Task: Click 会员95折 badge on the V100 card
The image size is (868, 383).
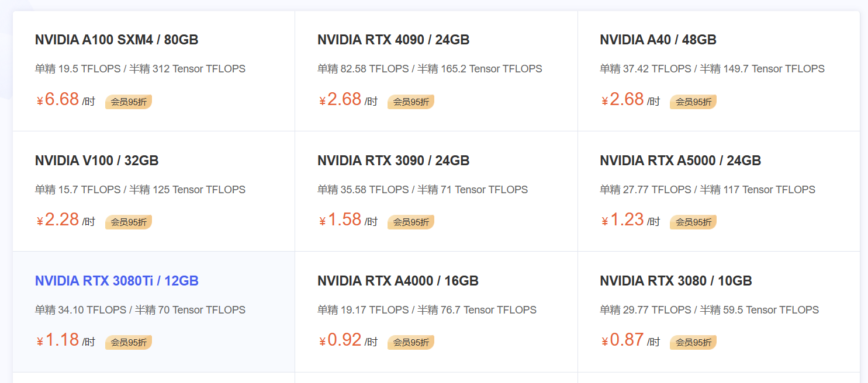Action: pyautogui.click(x=129, y=222)
